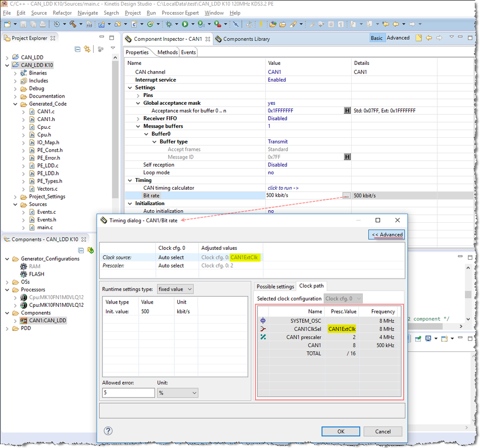Open the Selected clock configuration dropdown
480x448 pixels.
[343, 298]
